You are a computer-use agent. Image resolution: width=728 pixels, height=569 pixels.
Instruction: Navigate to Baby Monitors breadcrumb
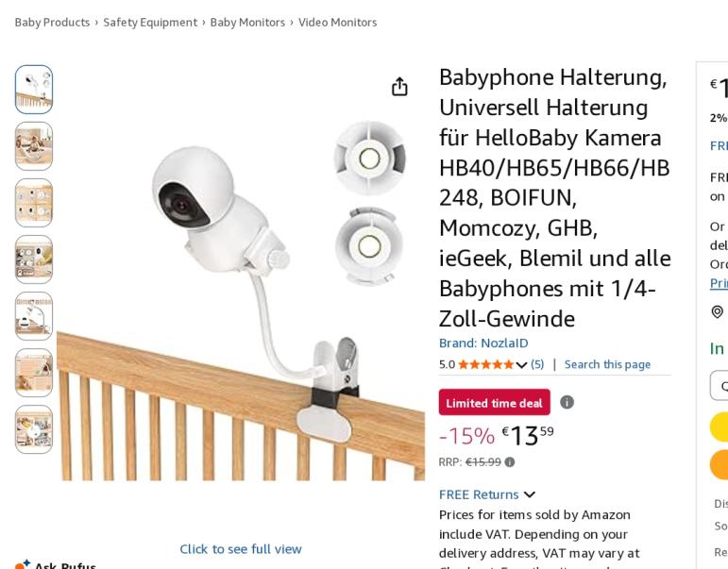pos(247,23)
